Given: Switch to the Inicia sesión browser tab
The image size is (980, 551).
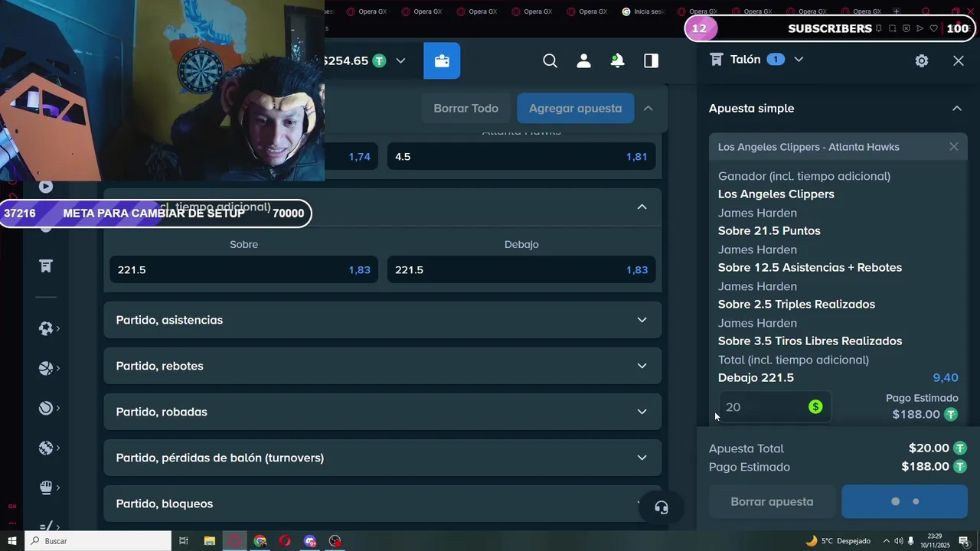Looking at the screenshot, I should 643,11.
